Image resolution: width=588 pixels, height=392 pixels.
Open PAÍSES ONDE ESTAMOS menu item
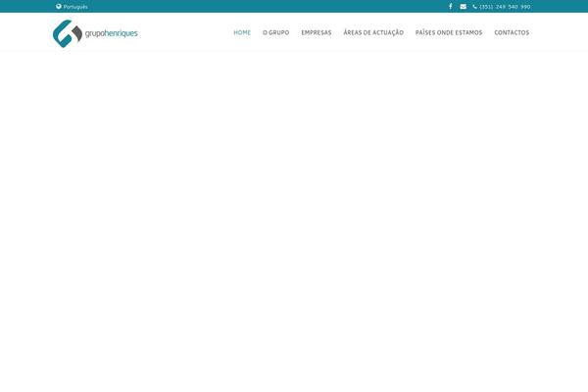point(449,32)
